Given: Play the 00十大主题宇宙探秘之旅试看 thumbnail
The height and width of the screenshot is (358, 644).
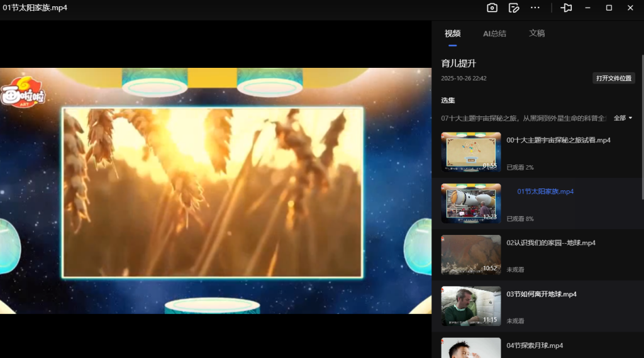Looking at the screenshot, I should coord(471,152).
